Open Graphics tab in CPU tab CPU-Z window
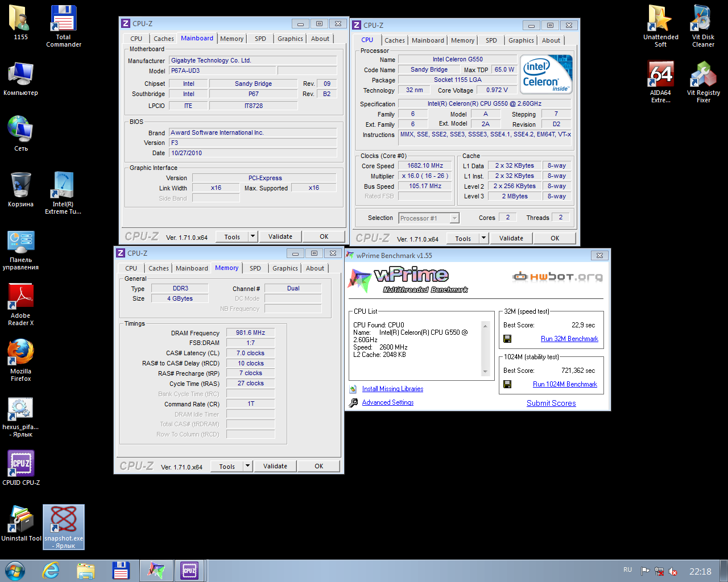Image resolution: width=728 pixels, height=582 pixels. 521,40
